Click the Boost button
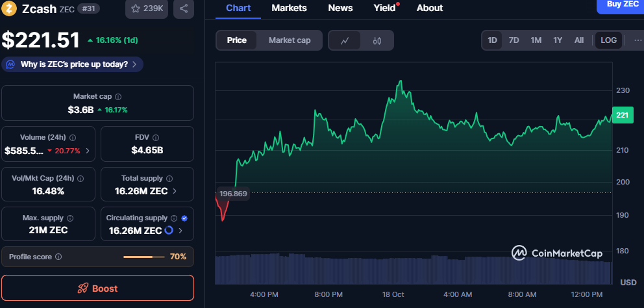 pos(97,288)
